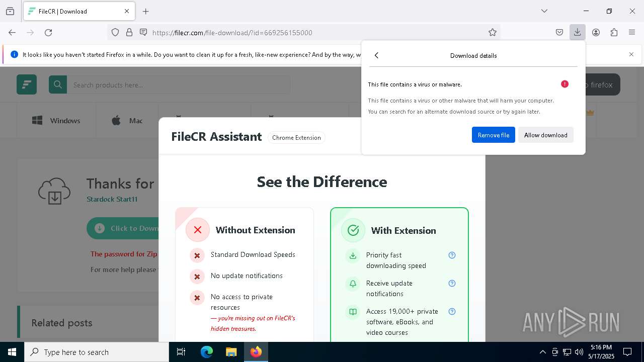Click the red malware warning icon
The height and width of the screenshot is (362, 644).
pyautogui.click(x=565, y=84)
